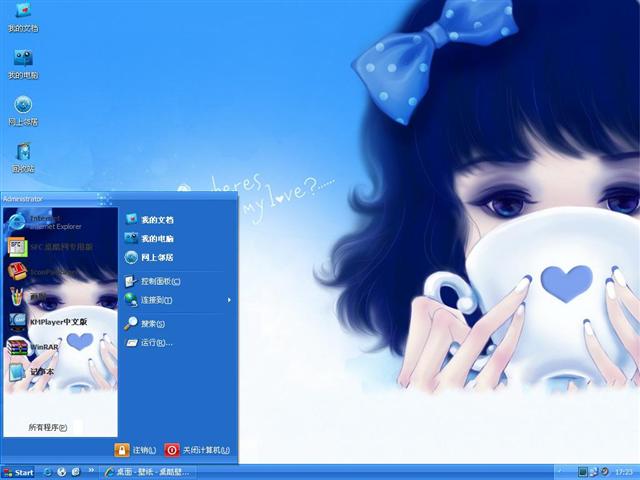Click the 注销 log off button
Viewport: 640px width, 480px height.
pyautogui.click(x=135, y=450)
